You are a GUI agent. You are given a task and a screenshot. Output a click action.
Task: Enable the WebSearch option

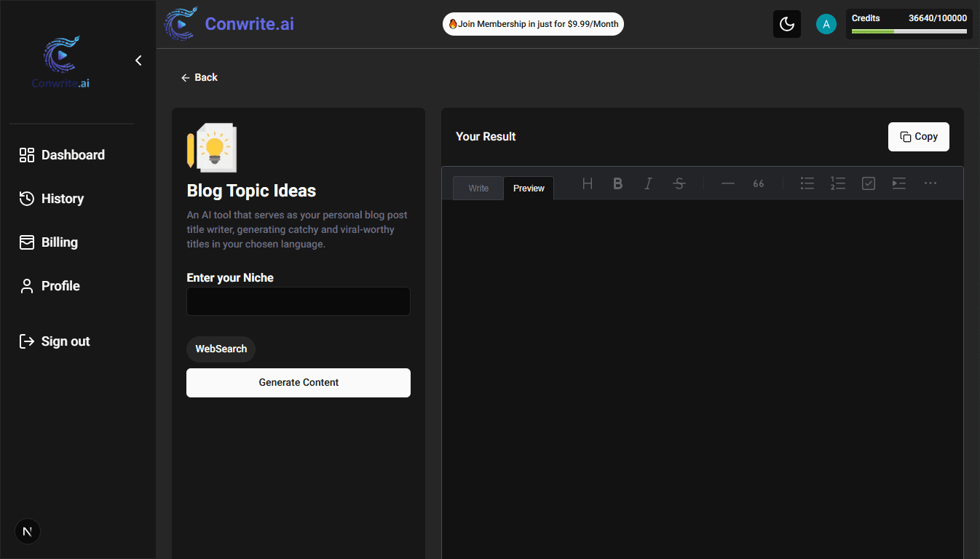(x=221, y=349)
